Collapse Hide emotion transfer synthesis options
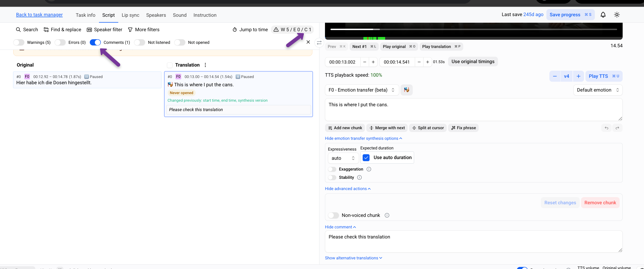This screenshot has width=644, height=269. [364, 138]
